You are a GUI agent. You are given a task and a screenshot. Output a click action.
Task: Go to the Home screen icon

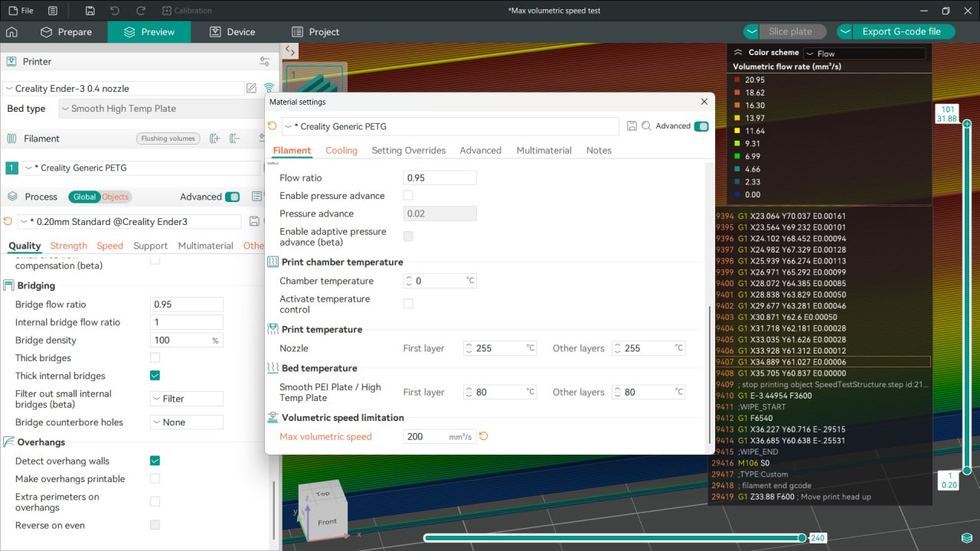(x=11, y=32)
